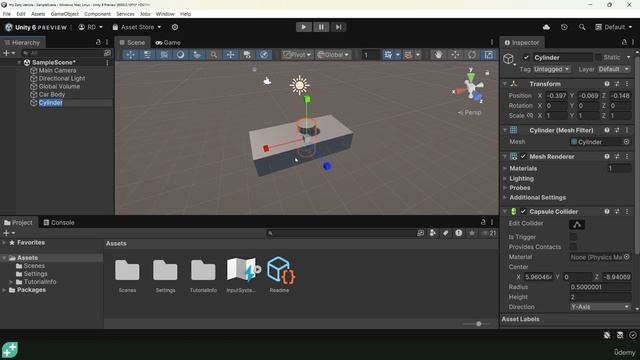Click the hand view tool icon in Scene toolbar

[438, 55]
